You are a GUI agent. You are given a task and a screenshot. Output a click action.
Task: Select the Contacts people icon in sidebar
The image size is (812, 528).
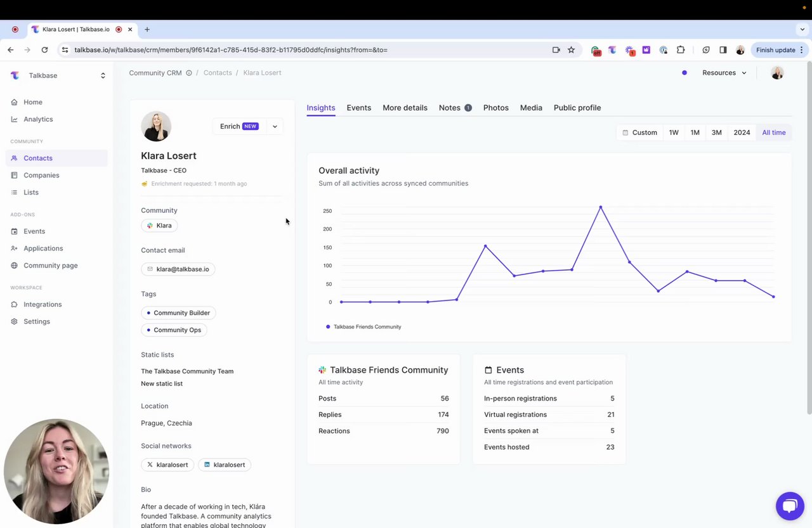(x=15, y=158)
